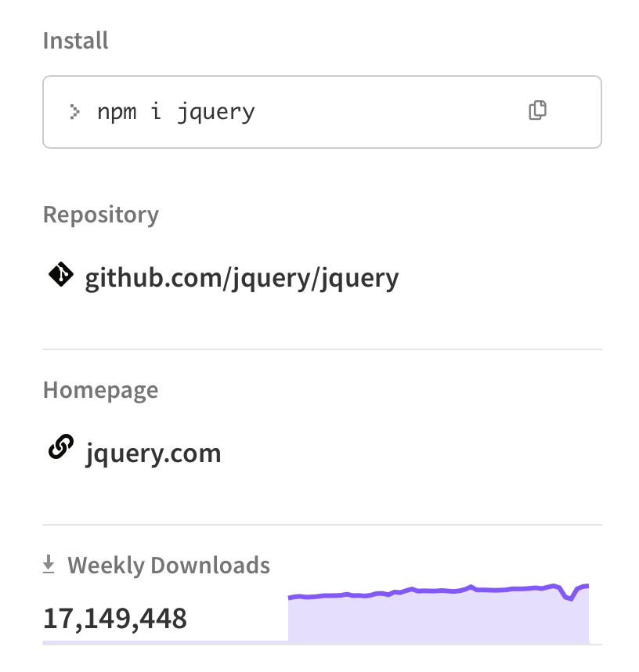Click the Install heading
639x672 pixels.
[76, 40]
